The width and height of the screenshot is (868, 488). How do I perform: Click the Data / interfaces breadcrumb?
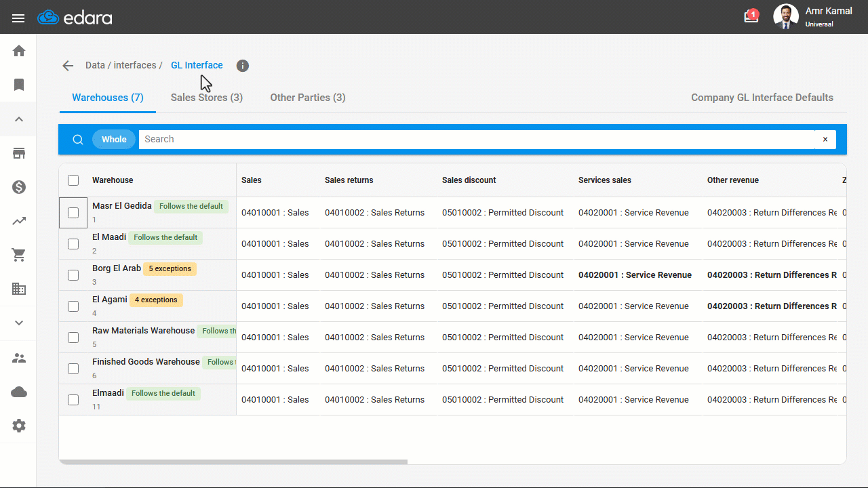(124, 65)
